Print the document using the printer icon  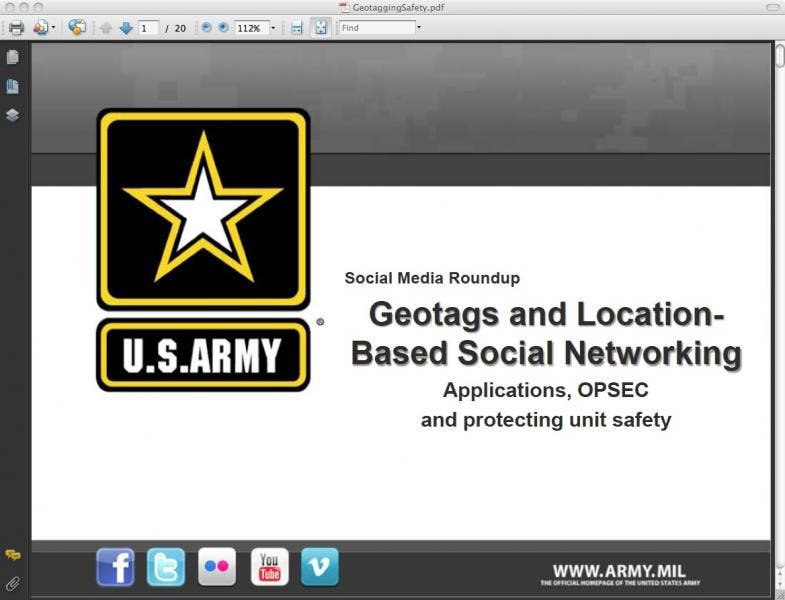click(16, 28)
